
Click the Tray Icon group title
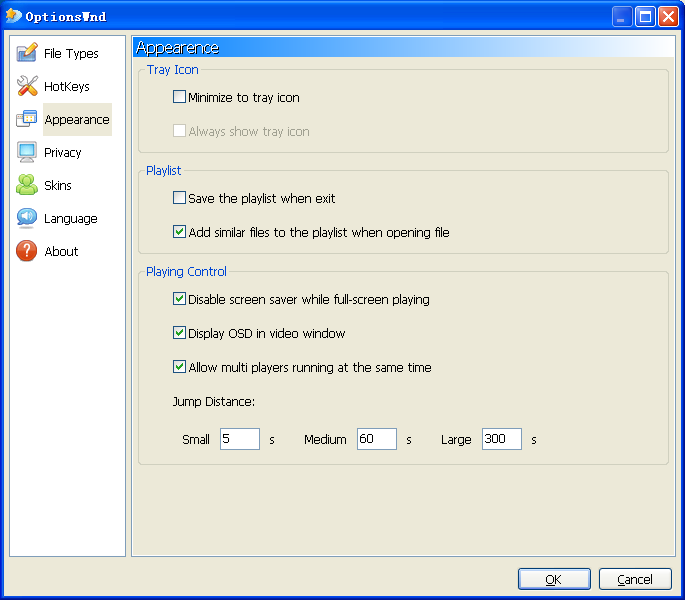pyautogui.click(x=173, y=69)
